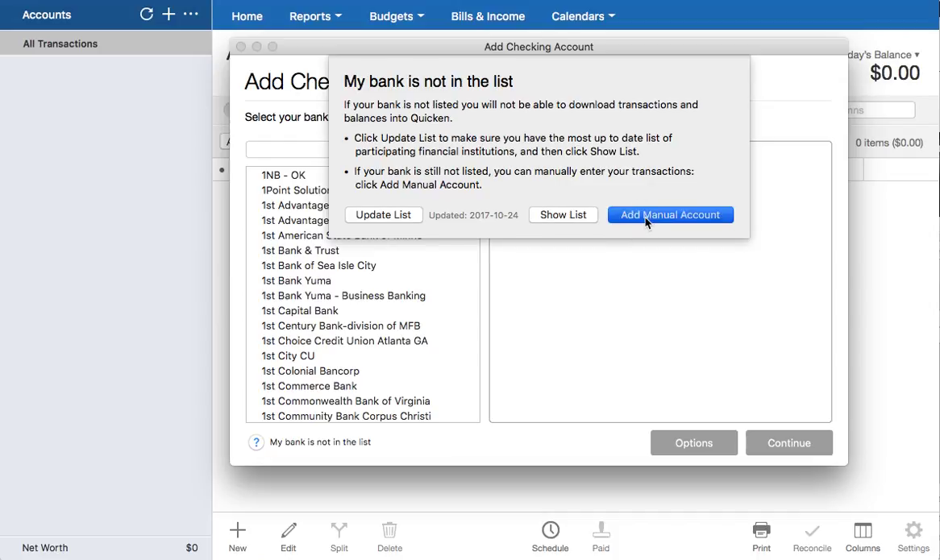Open the Bills & Income tab

(x=488, y=16)
